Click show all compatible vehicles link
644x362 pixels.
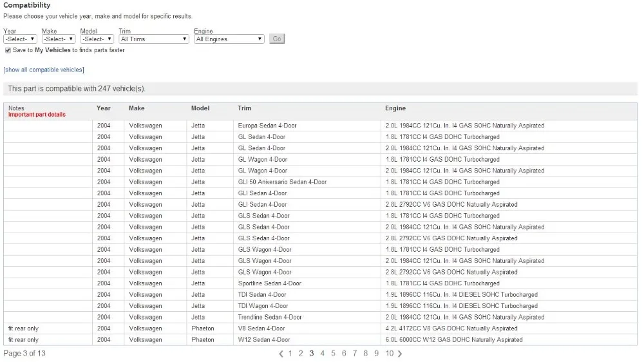coord(44,70)
